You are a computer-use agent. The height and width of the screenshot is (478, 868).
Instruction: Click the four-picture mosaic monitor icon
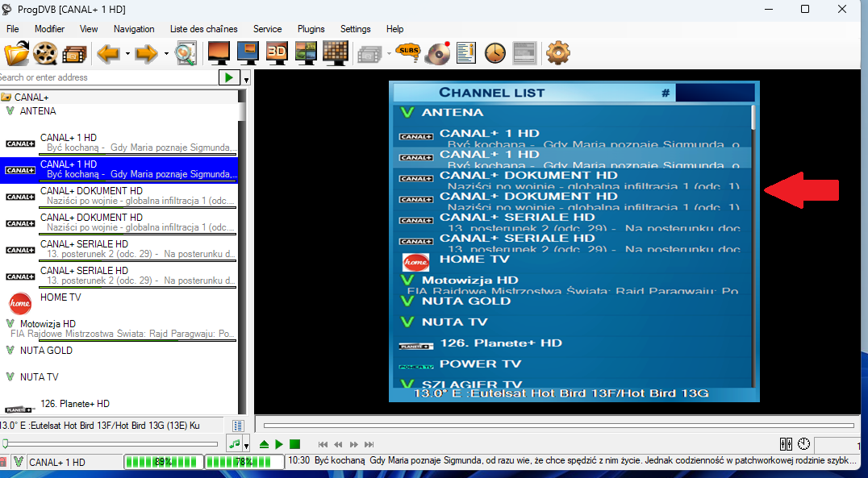click(x=306, y=54)
